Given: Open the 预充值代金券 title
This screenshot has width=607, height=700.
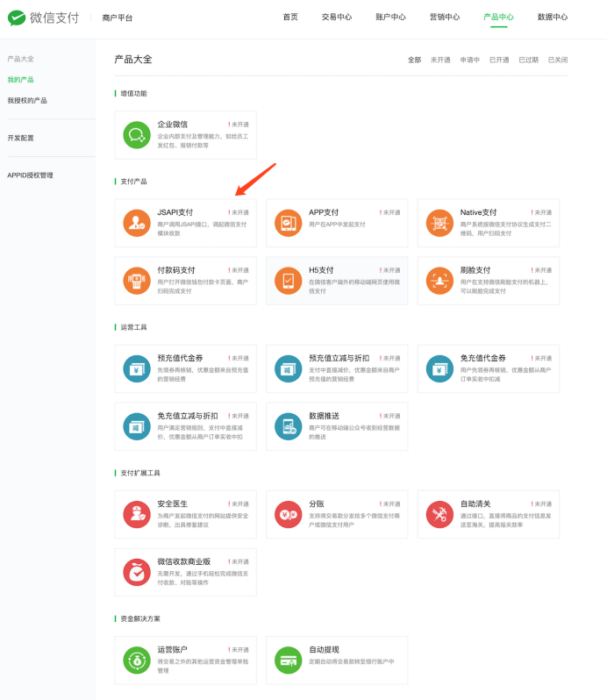Looking at the screenshot, I should 181,358.
